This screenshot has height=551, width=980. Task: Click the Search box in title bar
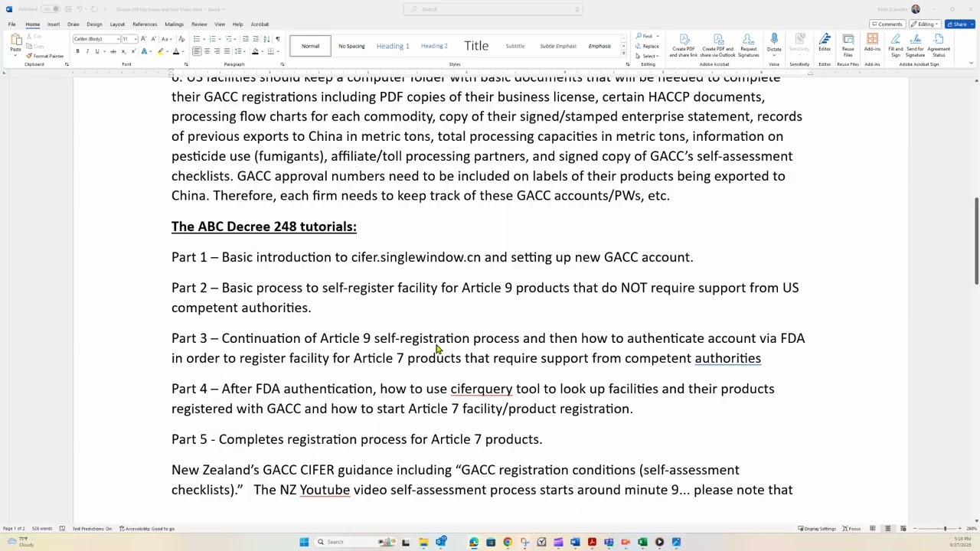492,9
